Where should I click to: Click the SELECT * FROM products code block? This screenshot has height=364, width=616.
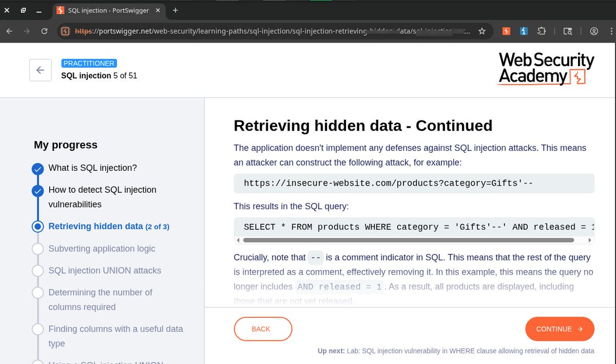pyautogui.click(x=414, y=227)
